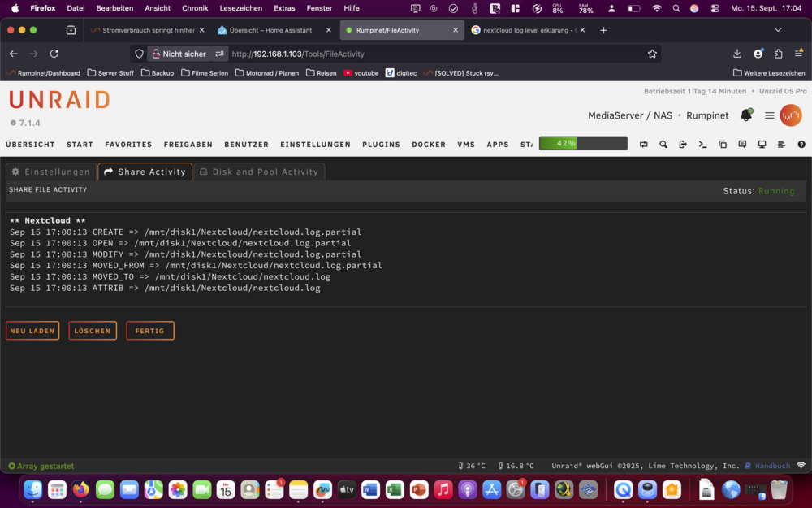812x508 pixels.
Task: Click the UNRAID logo
Action: tap(59, 99)
